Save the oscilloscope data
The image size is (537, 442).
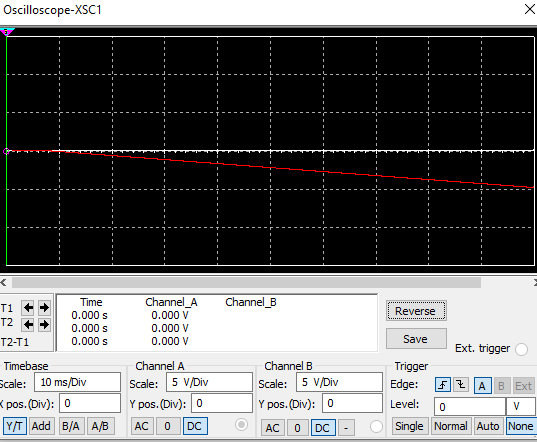click(416, 339)
